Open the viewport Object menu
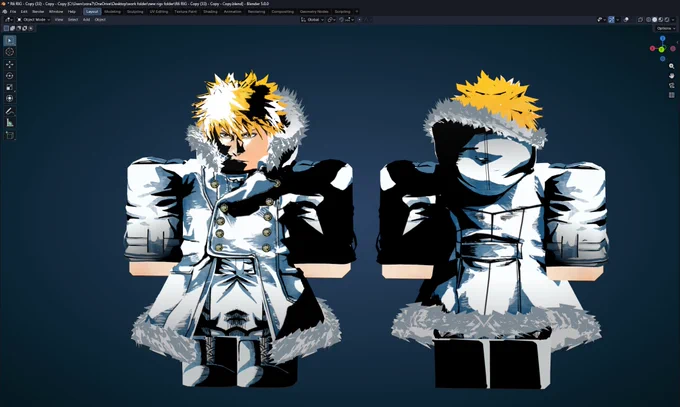This screenshot has width=680, height=407. (x=100, y=20)
